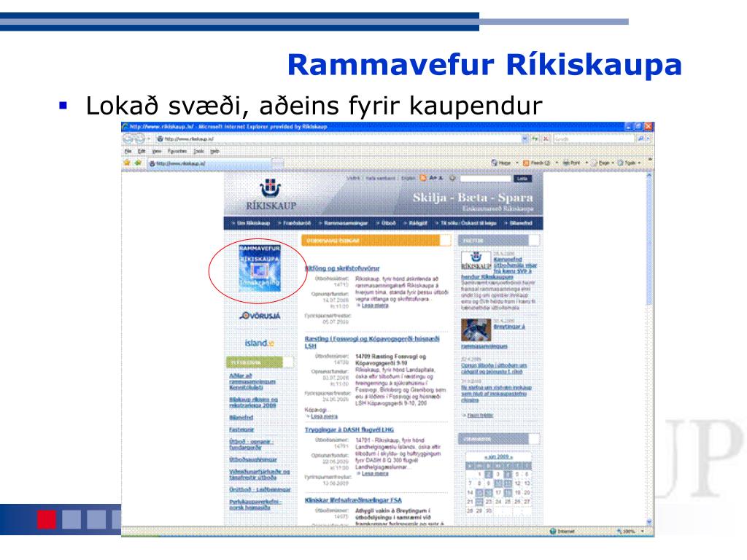Open the Vörusjá logo link
The image size is (747, 560).
[x=260, y=316]
